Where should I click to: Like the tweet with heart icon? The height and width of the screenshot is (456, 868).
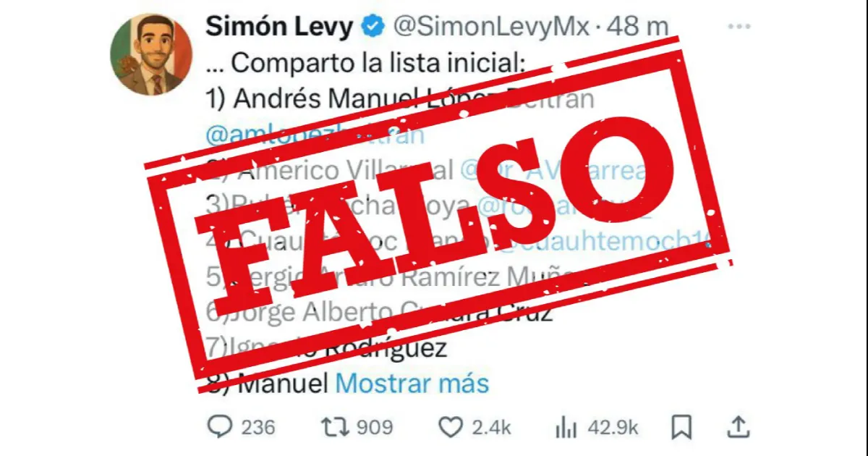tap(451, 428)
